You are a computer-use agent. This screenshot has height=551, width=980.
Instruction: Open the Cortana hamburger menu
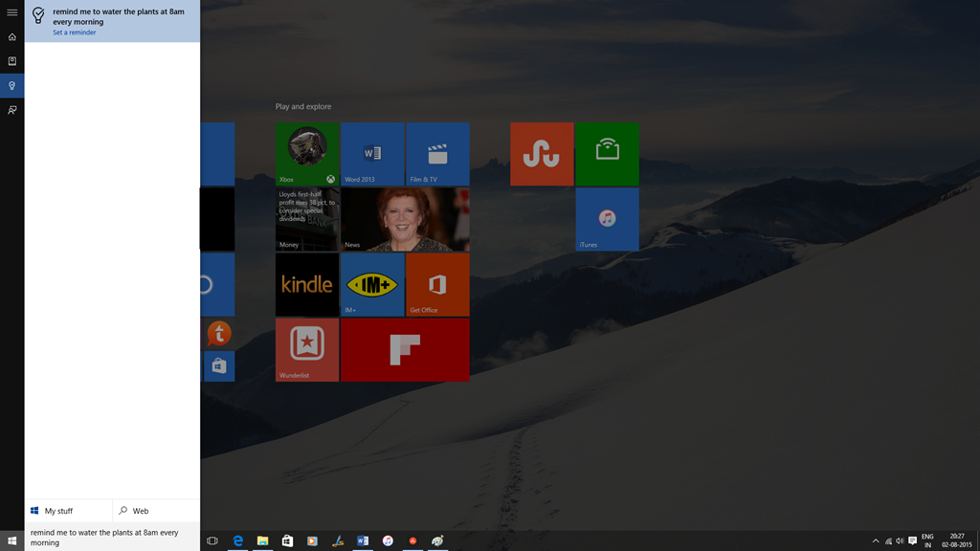(11, 12)
